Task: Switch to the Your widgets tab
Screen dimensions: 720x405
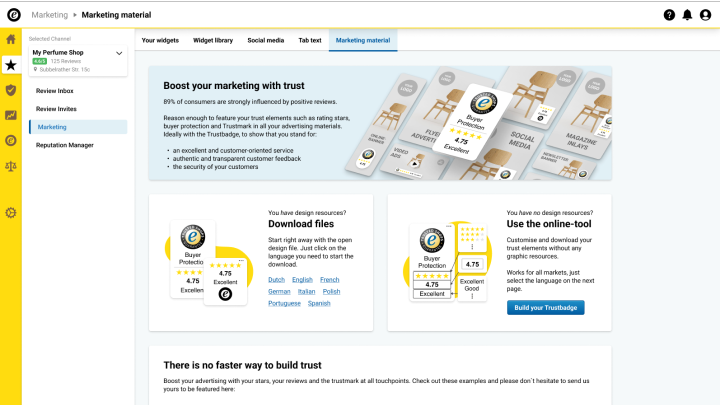Action: coord(160,40)
